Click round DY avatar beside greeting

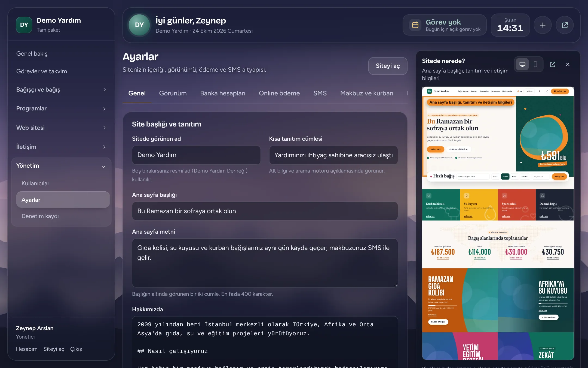pos(139,25)
